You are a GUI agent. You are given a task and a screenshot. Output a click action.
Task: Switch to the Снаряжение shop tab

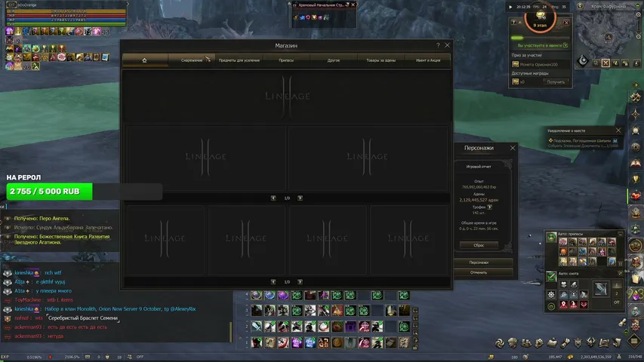pyautogui.click(x=192, y=60)
